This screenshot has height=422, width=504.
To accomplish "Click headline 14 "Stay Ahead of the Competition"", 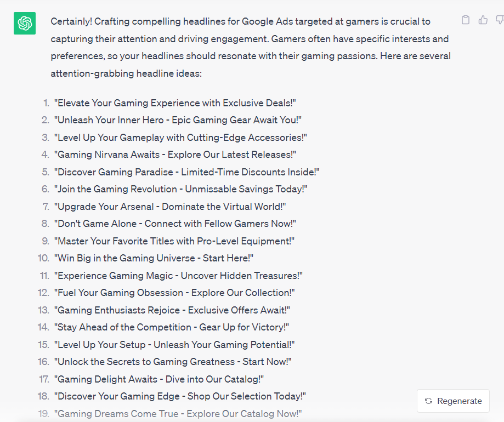I will (171, 327).
